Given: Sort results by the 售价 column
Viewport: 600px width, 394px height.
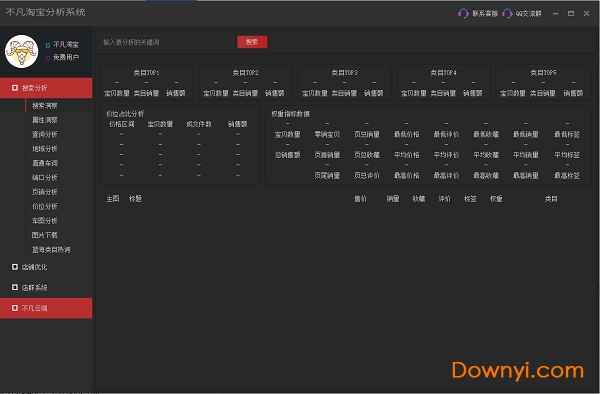Looking at the screenshot, I should pos(360,199).
